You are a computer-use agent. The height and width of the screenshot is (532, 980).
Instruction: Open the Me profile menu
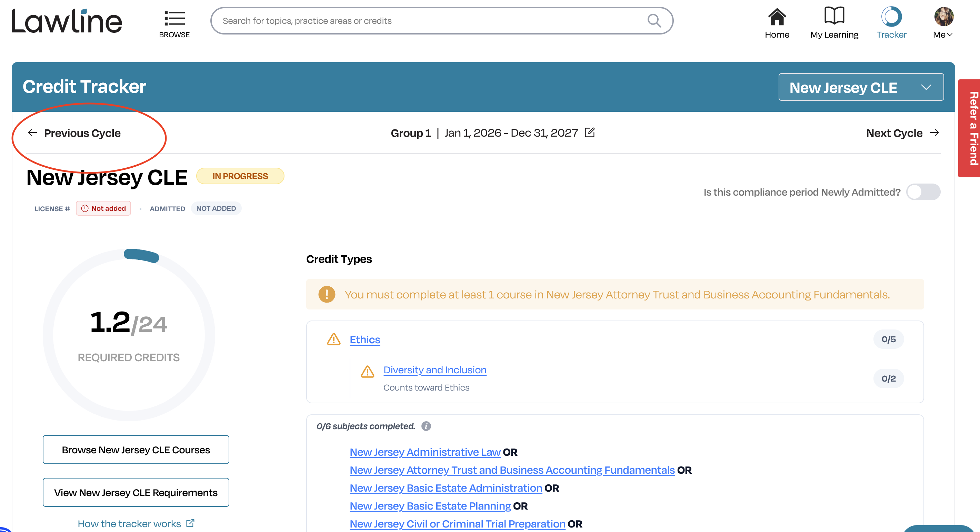[943, 23]
